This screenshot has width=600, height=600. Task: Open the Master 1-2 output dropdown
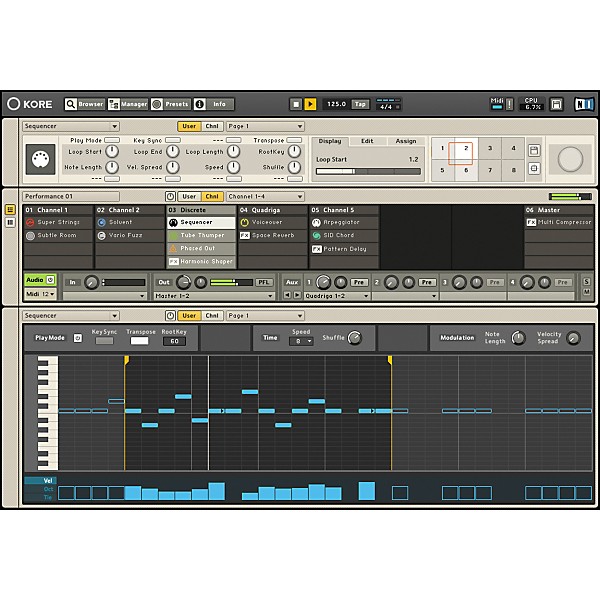coord(214,296)
